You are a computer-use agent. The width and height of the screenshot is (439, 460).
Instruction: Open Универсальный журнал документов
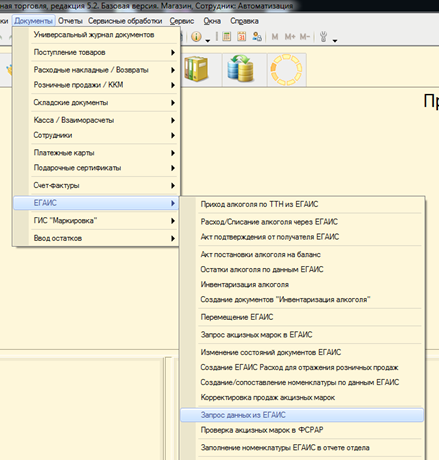94,35
